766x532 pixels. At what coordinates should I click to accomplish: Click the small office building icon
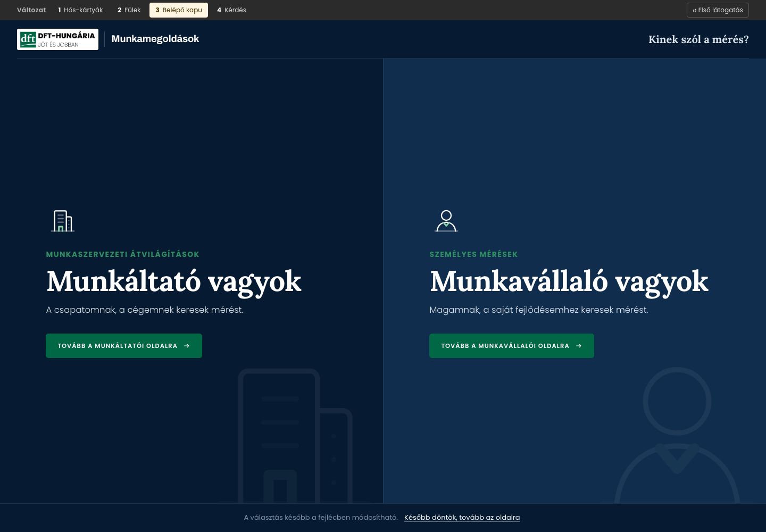point(63,221)
